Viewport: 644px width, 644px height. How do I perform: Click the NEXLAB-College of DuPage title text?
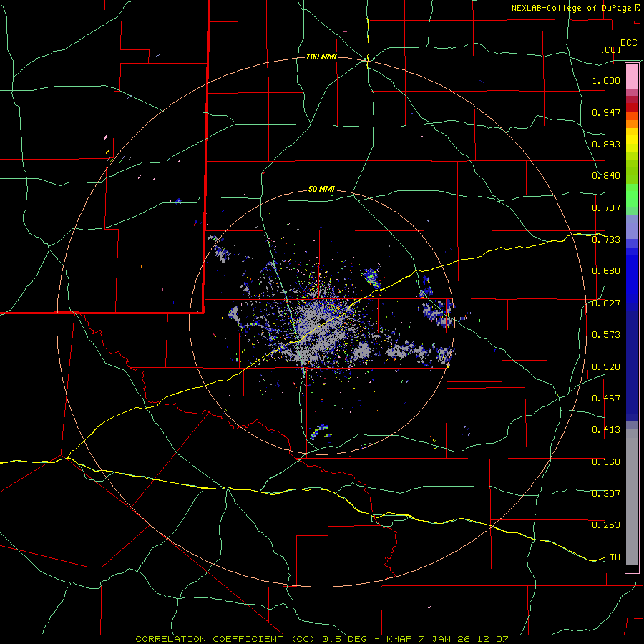tap(572, 8)
